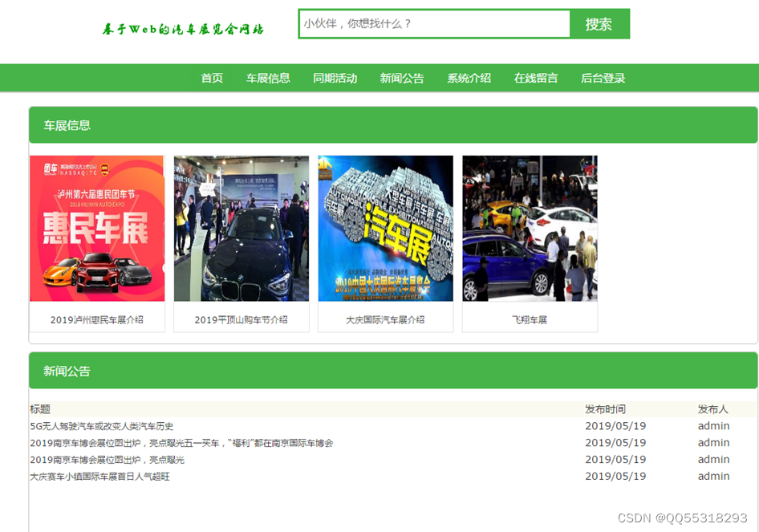Viewport: 759px width, 532px height.
Task: Click the 发布时间 column header
Action: tap(605, 409)
